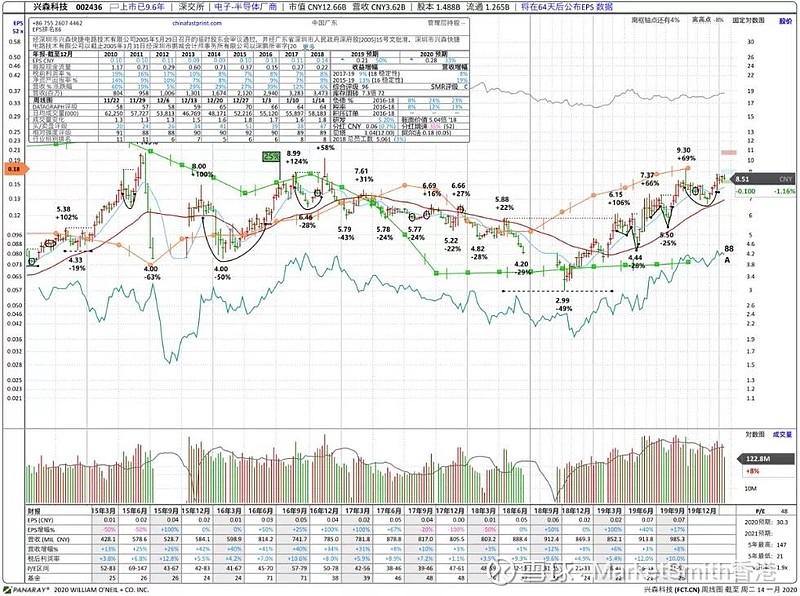This screenshot has width=800, height=596.
Task: Click the 2020预期: 30.3 P/E estimate
Action: click(x=765, y=522)
